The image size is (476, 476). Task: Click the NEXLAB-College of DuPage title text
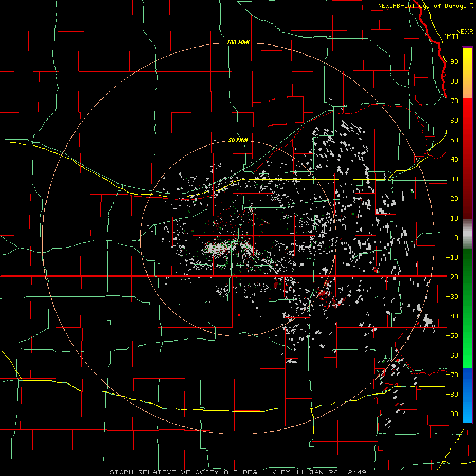[x=423, y=6]
